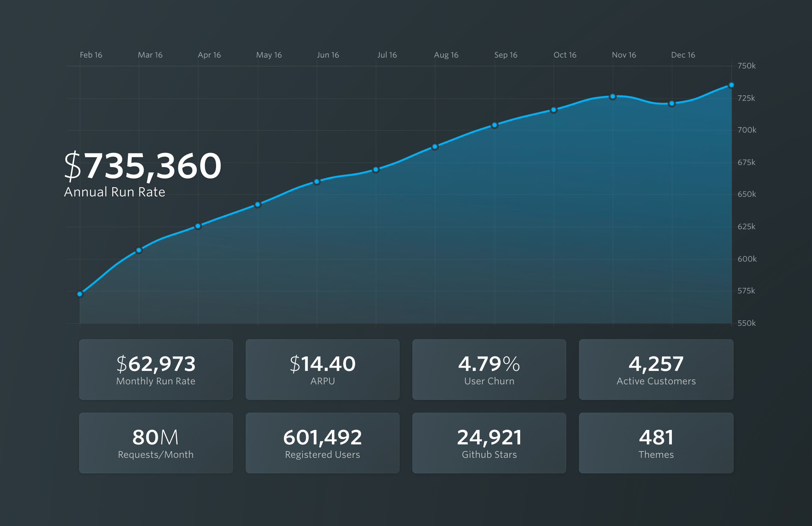Open the Registered Users card
The height and width of the screenshot is (526, 812).
pyautogui.click(x=322, y=443)
